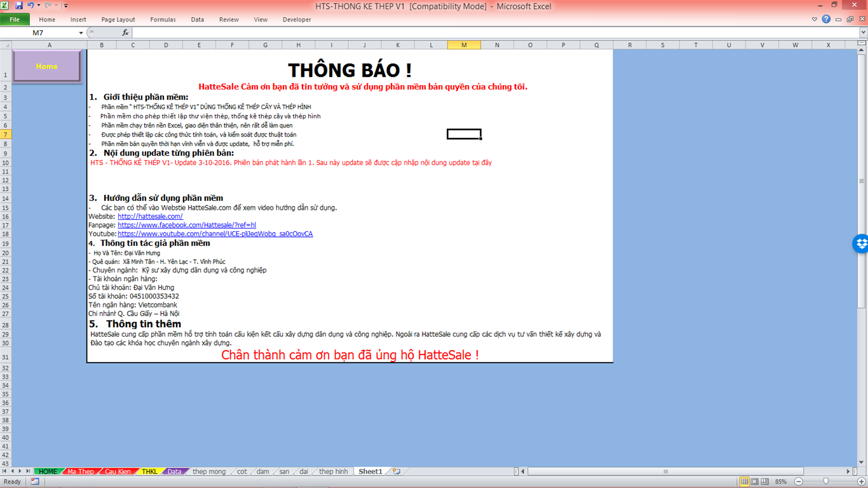Image resolution: width=868 pixels, height=488 pixels.
Task: Open the Review ribbon tab
Action: click(229, 20)
